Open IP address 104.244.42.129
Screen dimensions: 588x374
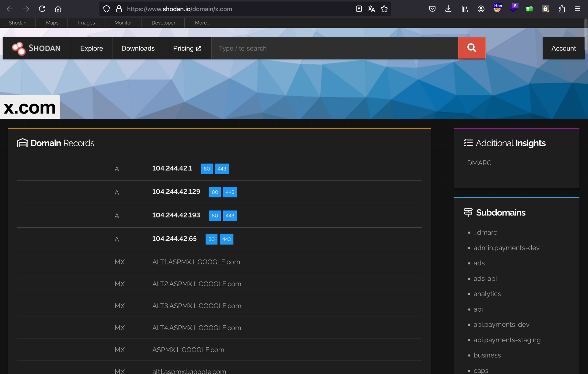point(176,192)
